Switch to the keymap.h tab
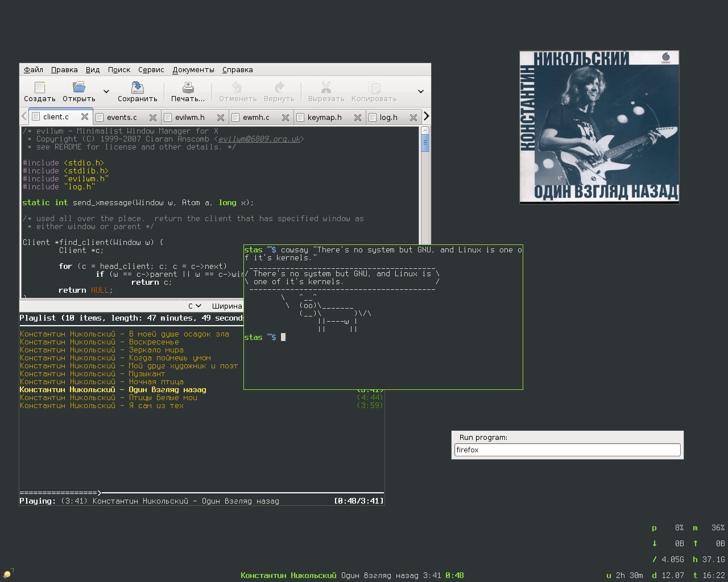The image size is (728, 582). [324, 118]
